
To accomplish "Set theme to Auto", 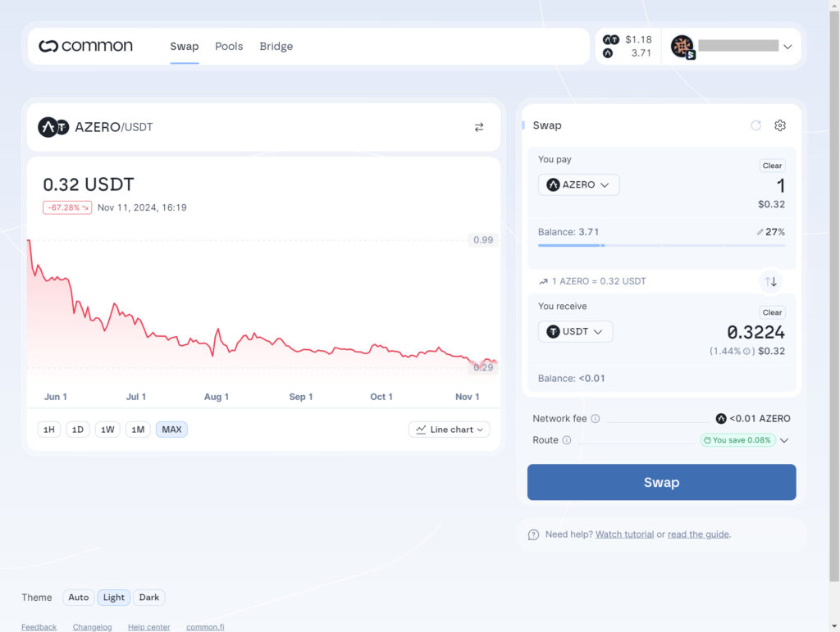I will (78, 598).
